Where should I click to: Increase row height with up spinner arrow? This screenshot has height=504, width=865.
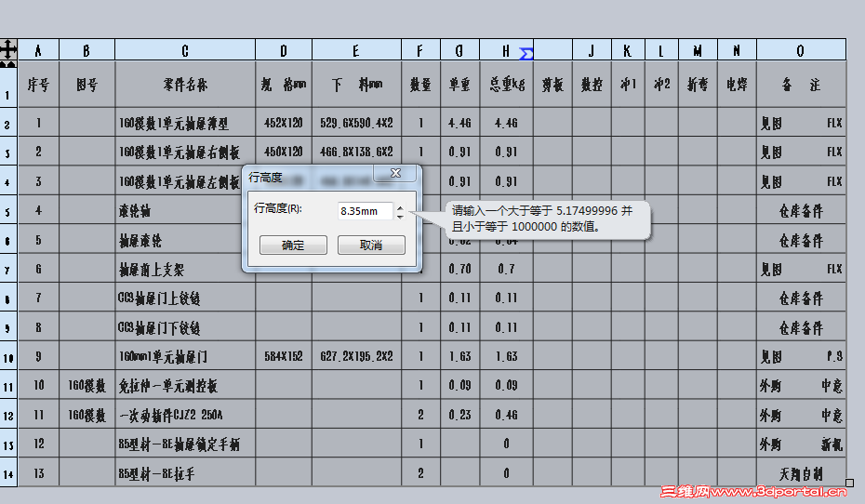point(400,207)
